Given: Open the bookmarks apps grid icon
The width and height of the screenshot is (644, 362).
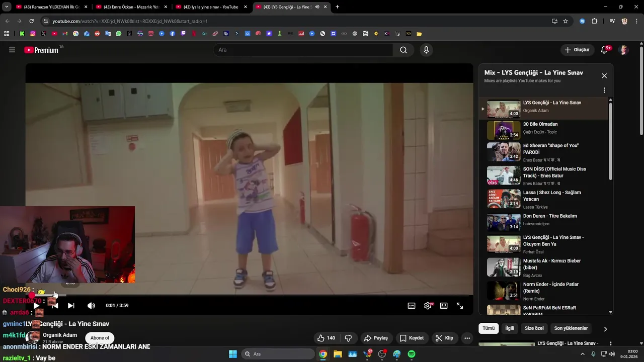Looking at the screenshot, I should (7, 34).
